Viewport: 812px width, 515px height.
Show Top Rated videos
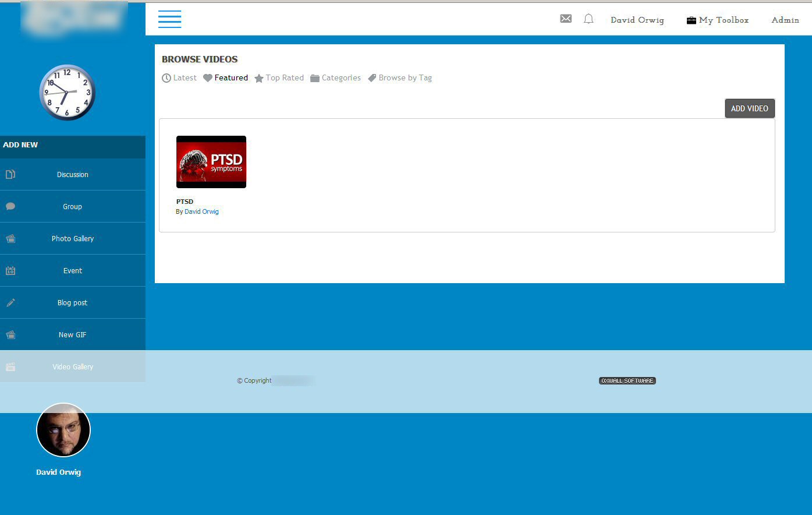coord(279,78)
